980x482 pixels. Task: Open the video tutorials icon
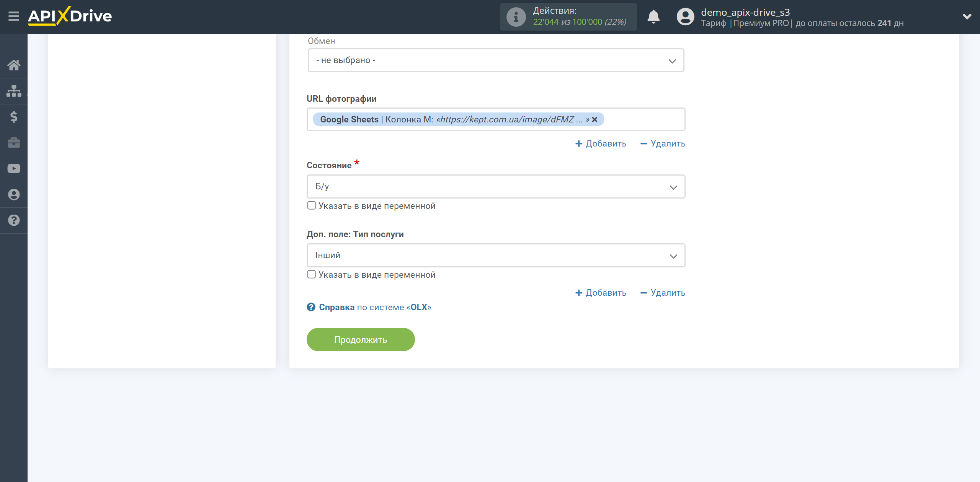[x=14, y=169]
